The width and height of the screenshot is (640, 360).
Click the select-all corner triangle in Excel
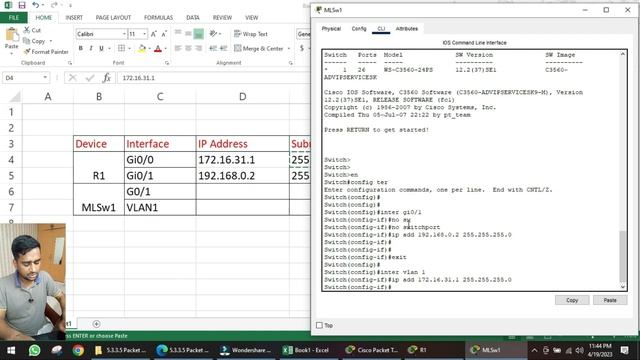click(x=15, y=97)
